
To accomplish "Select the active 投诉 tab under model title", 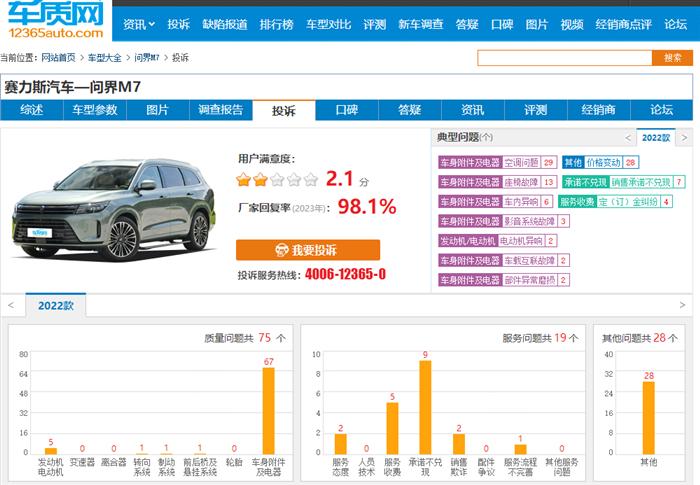I will click(x=284, y=110).
